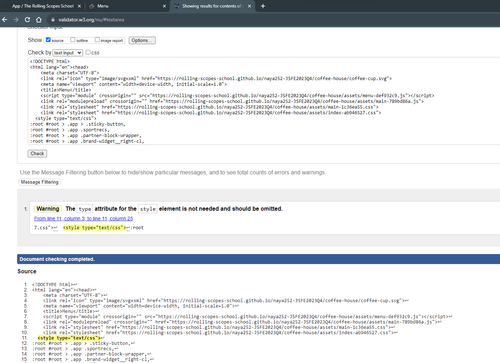This screenshot has width=500, height=363.
Task: Click the Document checking completed banner
Action: (x=259, y=259)
